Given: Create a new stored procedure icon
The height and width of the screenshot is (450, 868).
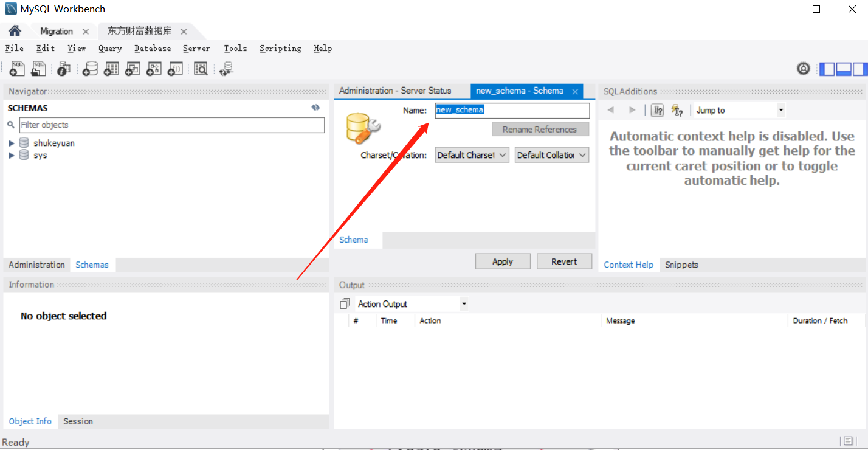Looking at the screenshot, I should click(154, 69).
